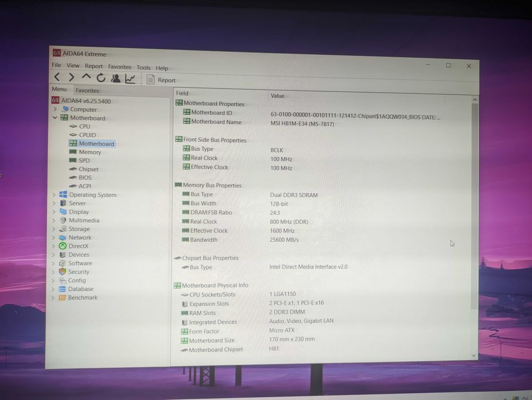Select the Memory item icon
The width and height of the screenshot is (532, 400).
point(72,151)
